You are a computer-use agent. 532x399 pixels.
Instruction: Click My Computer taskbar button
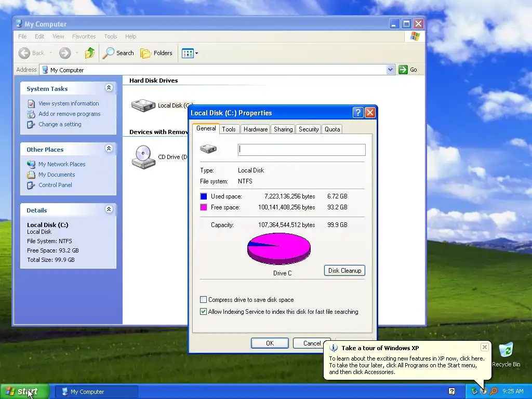[96, 392]
